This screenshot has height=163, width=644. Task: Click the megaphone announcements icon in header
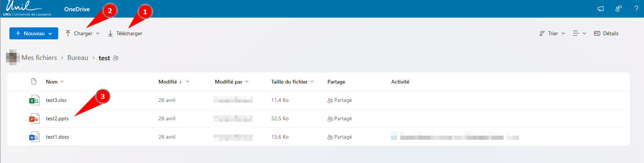coord(600,9)
